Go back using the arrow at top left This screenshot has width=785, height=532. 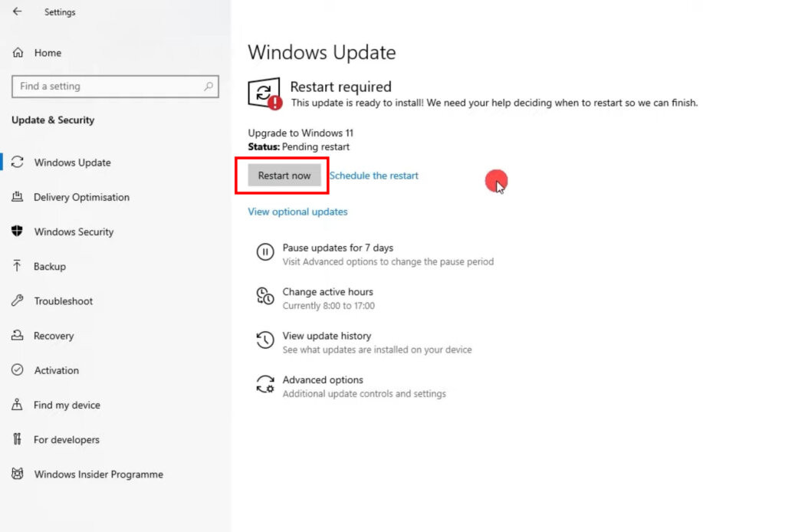(x=17, y=11)
